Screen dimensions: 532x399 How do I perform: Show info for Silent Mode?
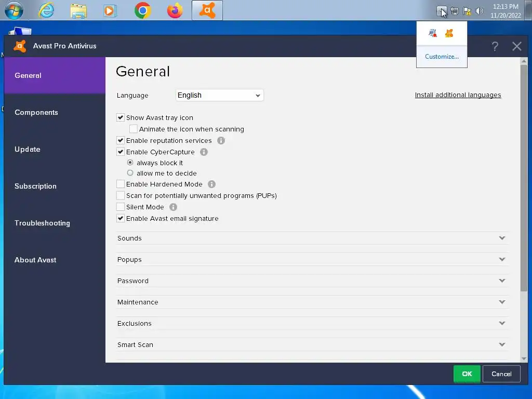point(173,207)
